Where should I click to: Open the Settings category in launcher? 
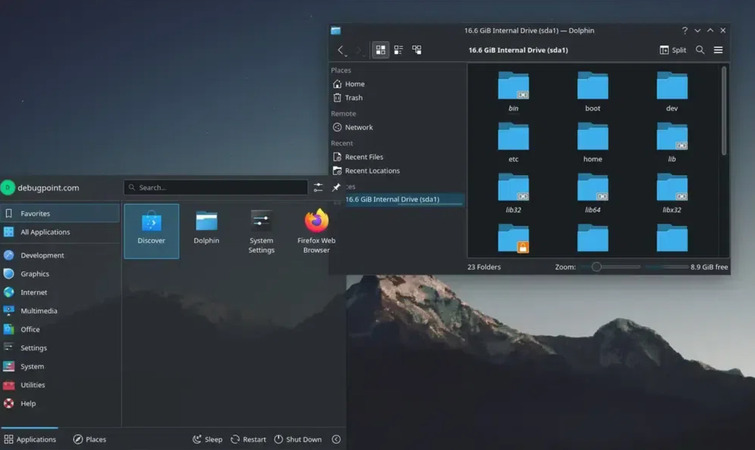pyautogui.click(x=60, y=348)
